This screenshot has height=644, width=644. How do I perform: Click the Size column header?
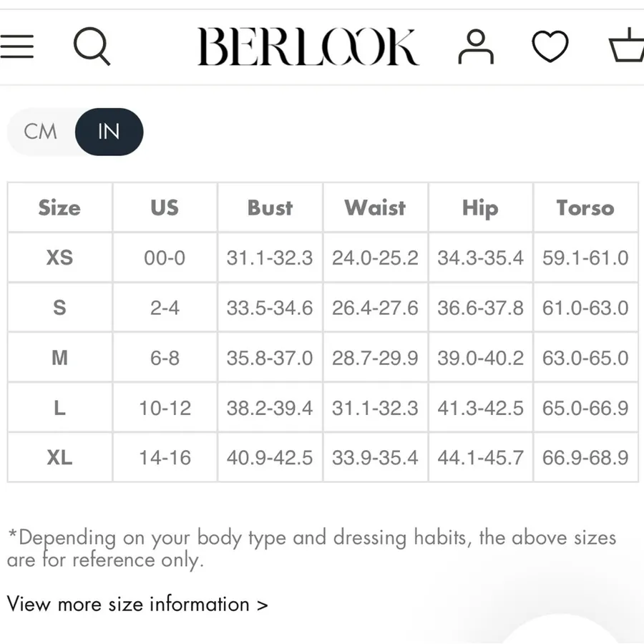coord(59,208)
